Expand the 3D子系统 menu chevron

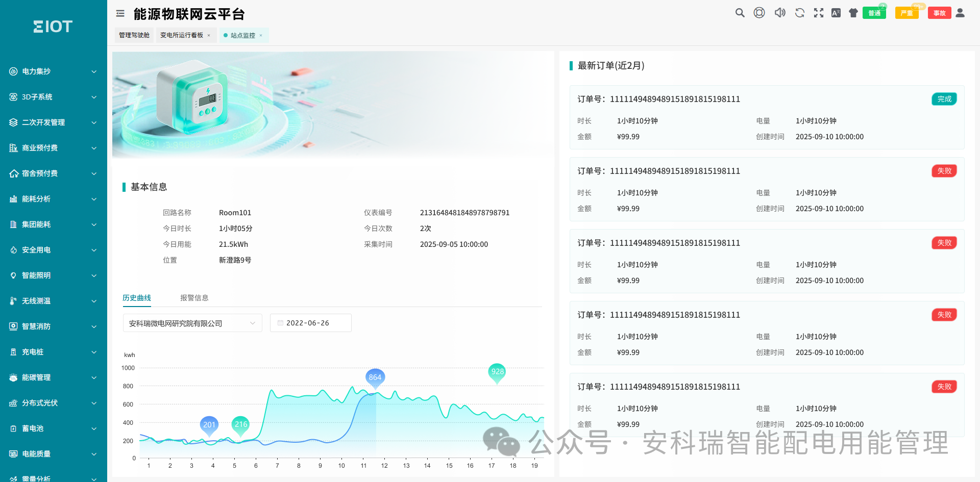(94, 97)
